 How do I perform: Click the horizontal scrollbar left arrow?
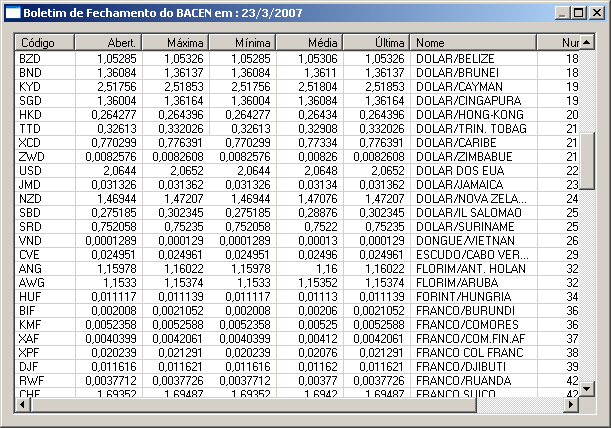point(24,406)
